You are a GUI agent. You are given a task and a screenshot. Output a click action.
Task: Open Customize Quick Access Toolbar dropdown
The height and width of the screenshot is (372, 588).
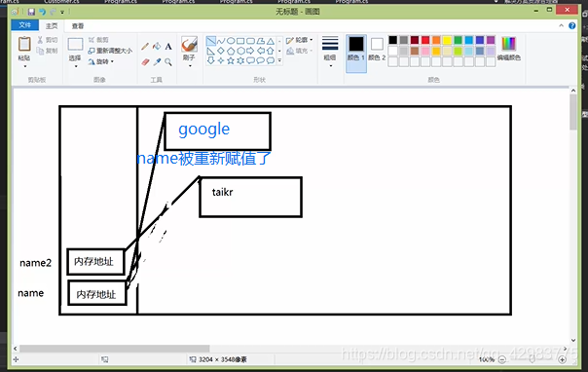[62, 12]
